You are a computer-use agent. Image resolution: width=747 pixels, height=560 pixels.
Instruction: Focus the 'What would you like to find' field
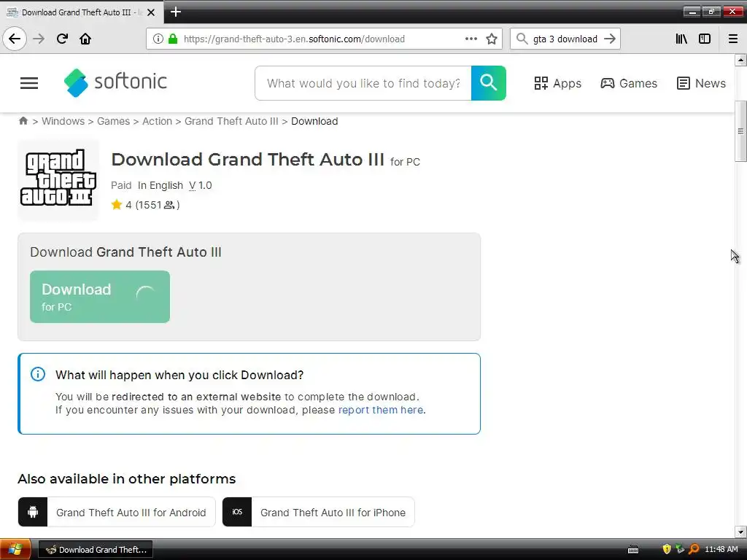[363, 83]
